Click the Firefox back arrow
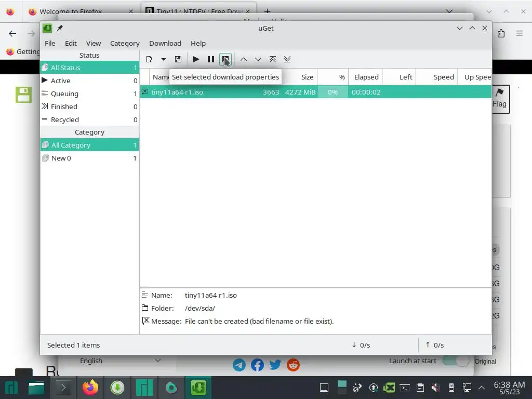The width and height of the screenshot is (532, 399). click(x=12, y=34)
